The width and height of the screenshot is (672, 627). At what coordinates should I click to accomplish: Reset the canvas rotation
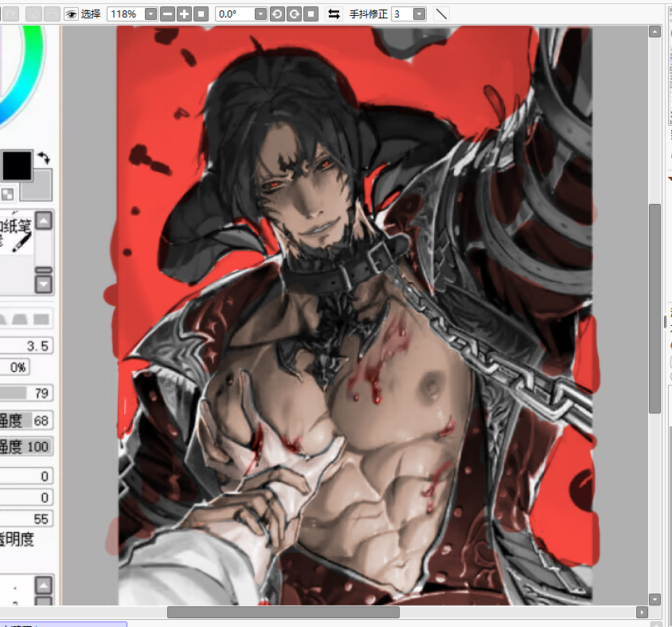click(311, 14)
